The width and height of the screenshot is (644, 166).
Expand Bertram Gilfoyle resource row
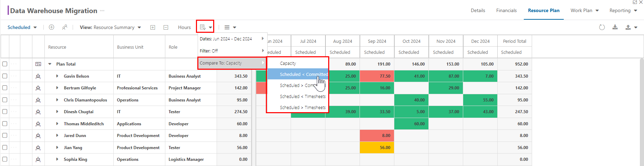[57, 88]
